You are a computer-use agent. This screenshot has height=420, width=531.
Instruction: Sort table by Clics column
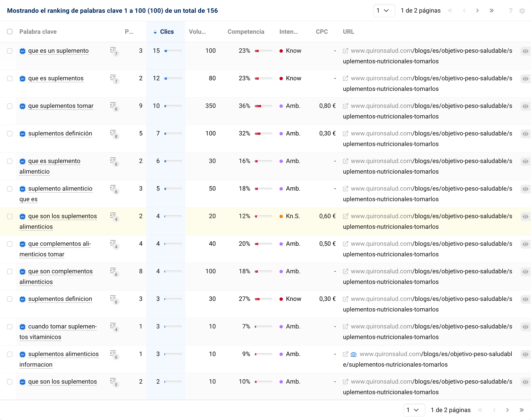click(167, 32)
